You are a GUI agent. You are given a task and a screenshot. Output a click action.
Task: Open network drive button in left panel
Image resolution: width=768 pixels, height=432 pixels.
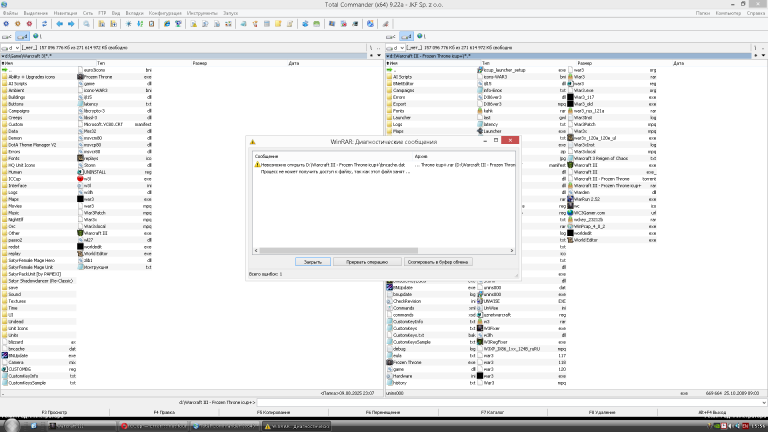click(x=37, y=36)
